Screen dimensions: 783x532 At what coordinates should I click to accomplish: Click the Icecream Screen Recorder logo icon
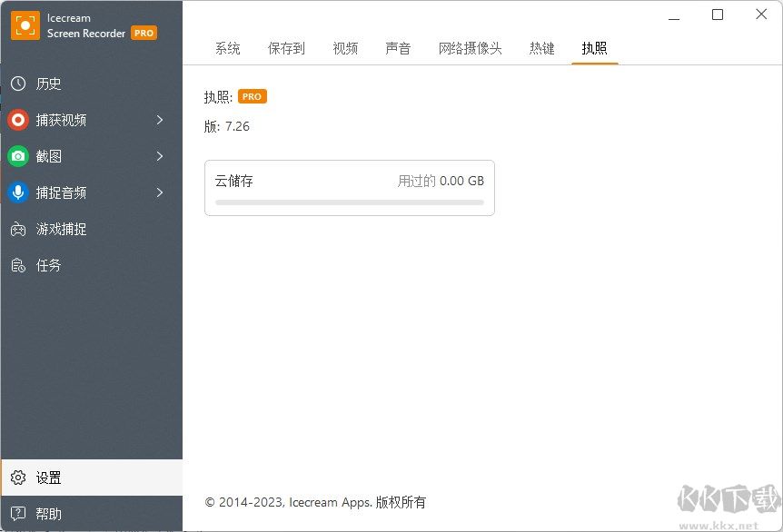(x=25, y=25)
